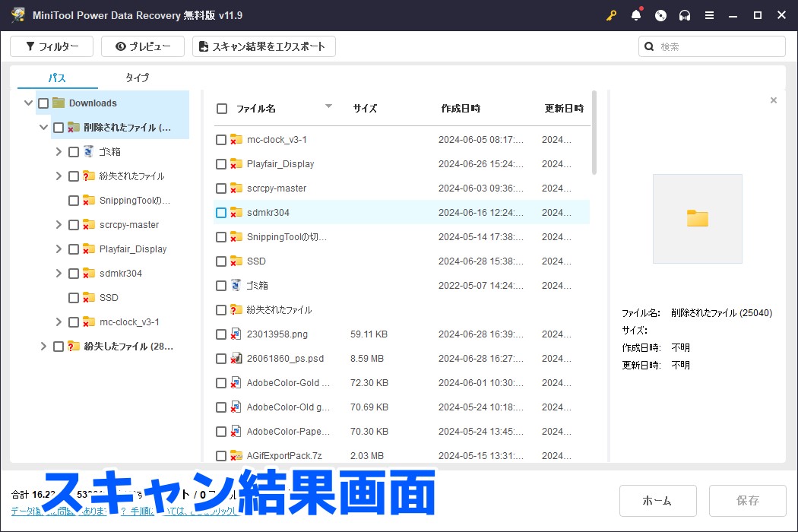Viewport: 798px width, 532px height.
Task: Select SnippingToolの… in tree
Action: click(x=135, y=200)
